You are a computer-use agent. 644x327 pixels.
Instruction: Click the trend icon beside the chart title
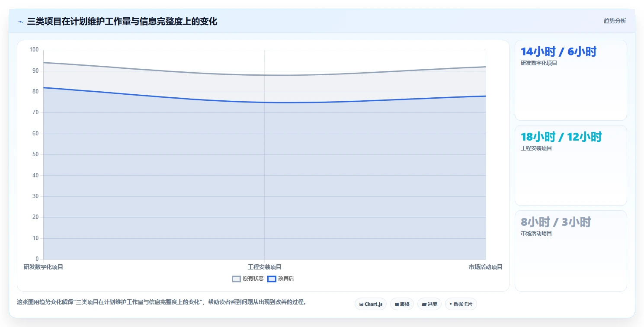(x=20, y=22)
